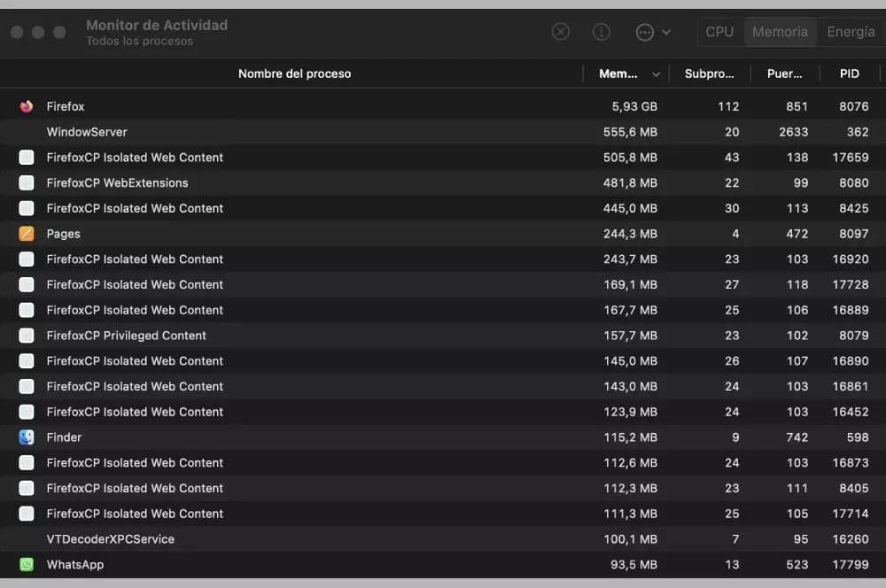Select the WindowServer process name

[x=87, y=132]
